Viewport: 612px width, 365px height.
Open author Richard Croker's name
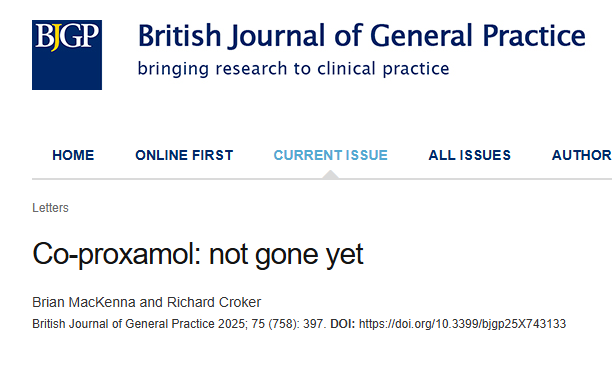click(x=214, y=302)
